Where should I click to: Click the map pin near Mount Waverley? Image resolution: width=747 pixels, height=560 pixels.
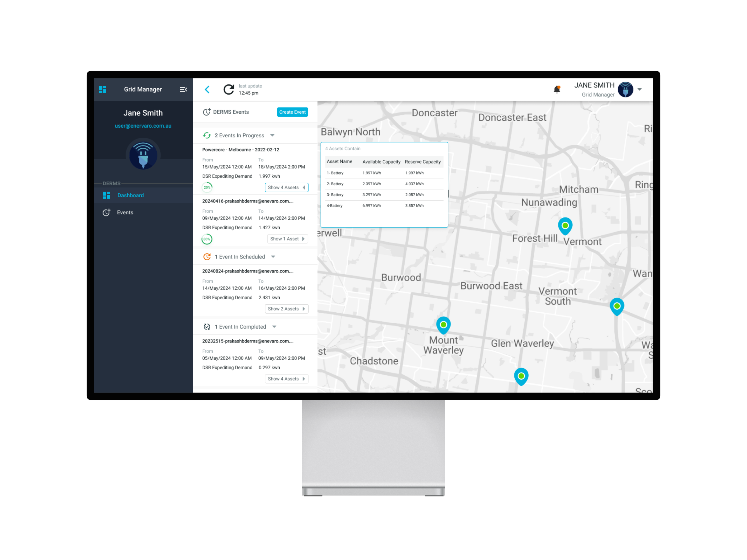[x=444, y=325]
